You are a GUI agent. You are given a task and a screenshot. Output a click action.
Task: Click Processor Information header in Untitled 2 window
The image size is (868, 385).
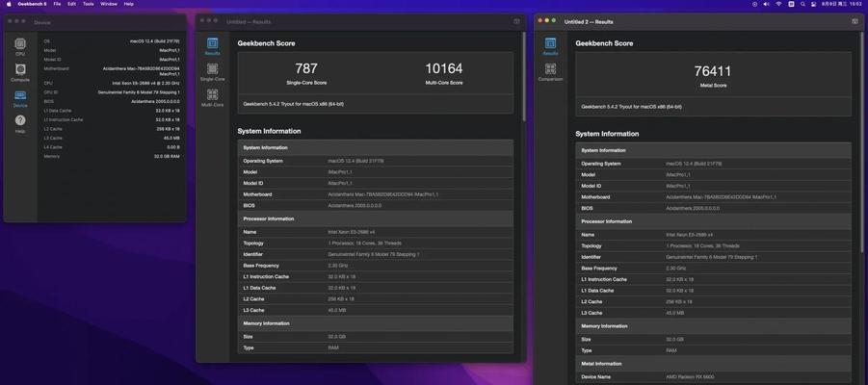(x=713, y=221)
